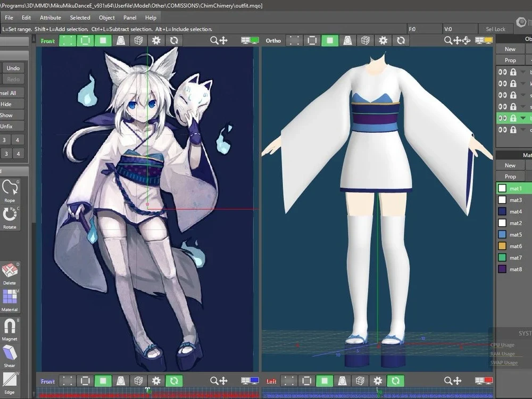This screenshot has height=399, width=532.
Task: Click pan arrows icon in upper Front view
Action: 223,41
